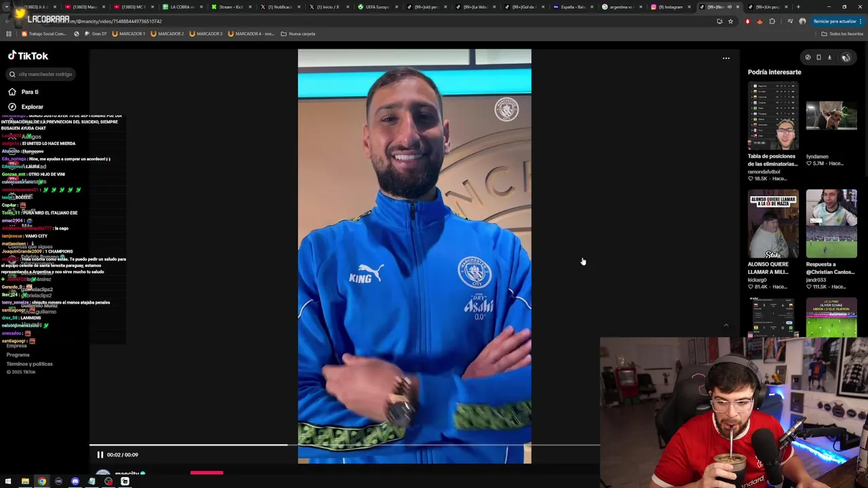Open the MARCADOR 1 bookmark
Image resolution: width=868 pixels, height=488 pixels.
[128, 33]
